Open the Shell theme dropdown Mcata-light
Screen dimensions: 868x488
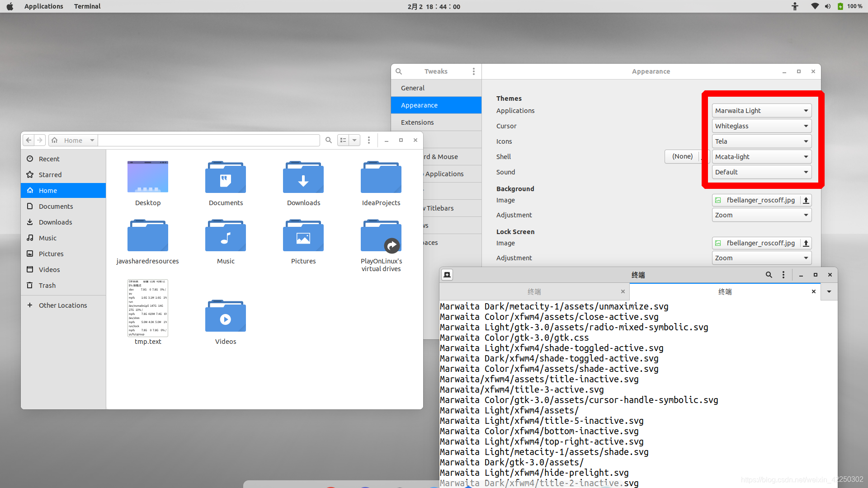point(761,156)
